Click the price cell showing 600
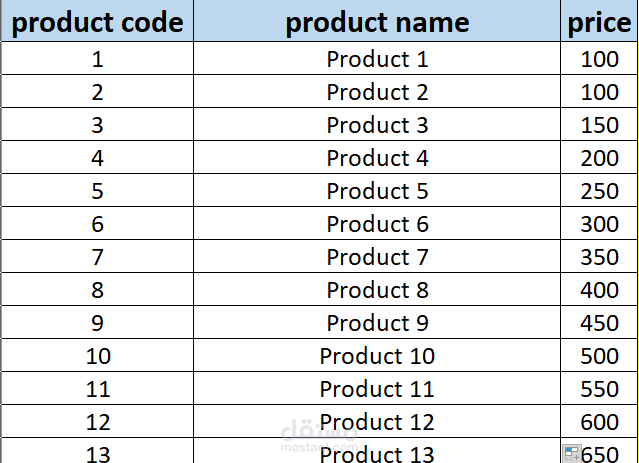Image resolution: width=639 pixels, height=463 pixels. pos(599,422)
